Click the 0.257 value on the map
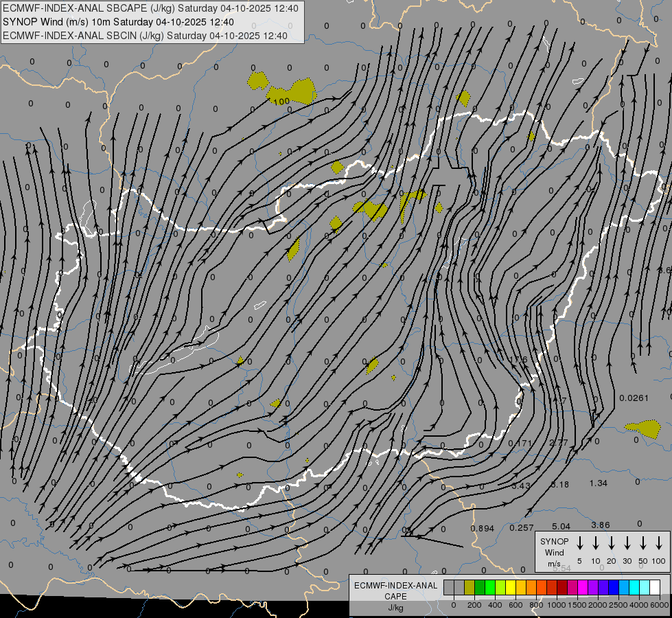This screenshot has width=672, height=618. (x=522, y=528)
